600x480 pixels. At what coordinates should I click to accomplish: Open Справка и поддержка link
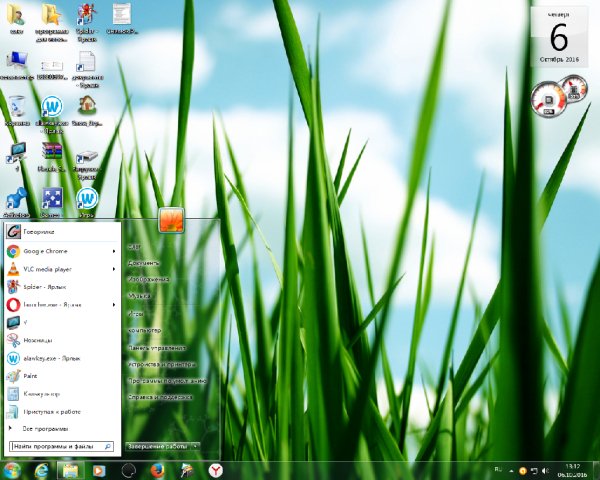[160, 397]
